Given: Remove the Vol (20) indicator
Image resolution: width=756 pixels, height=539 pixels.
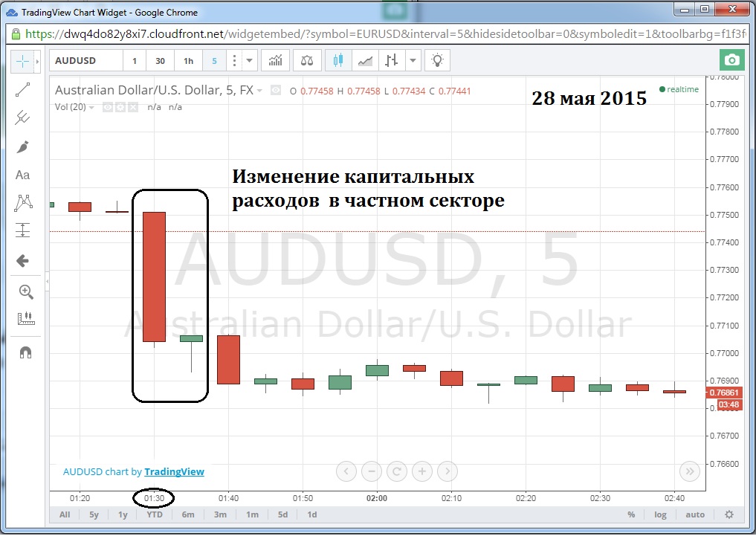Looking at the screenshot, I should 132,107.
